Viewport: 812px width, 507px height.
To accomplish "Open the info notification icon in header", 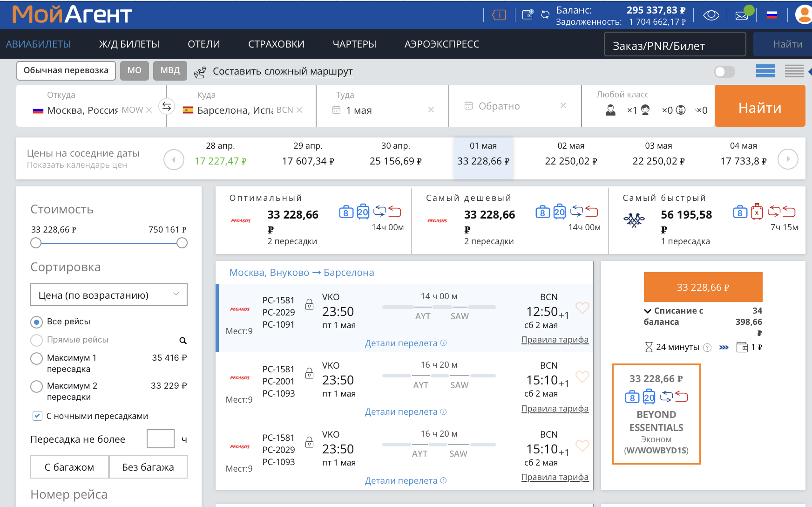I will pyautogui.click(x=499, y=15).
